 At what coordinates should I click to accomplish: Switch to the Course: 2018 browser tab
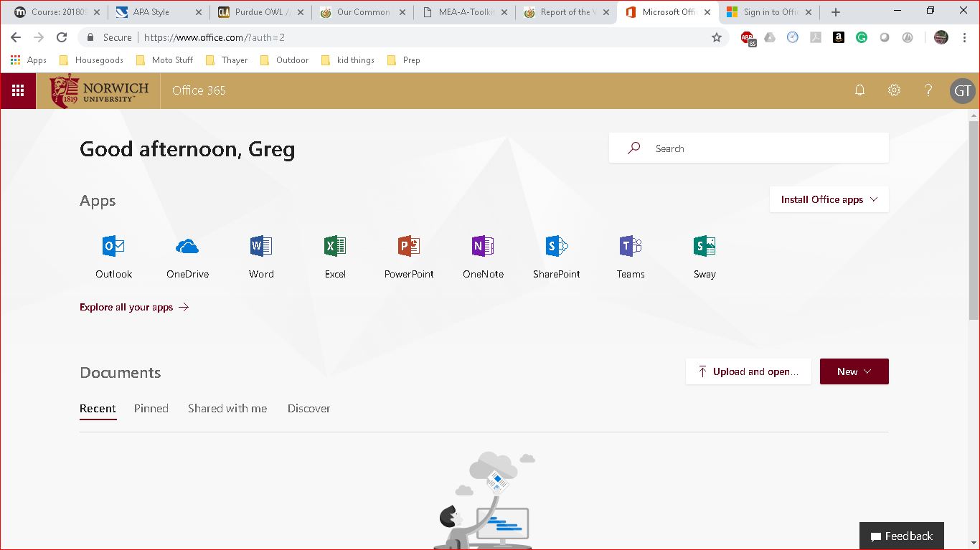pos(57,12)
